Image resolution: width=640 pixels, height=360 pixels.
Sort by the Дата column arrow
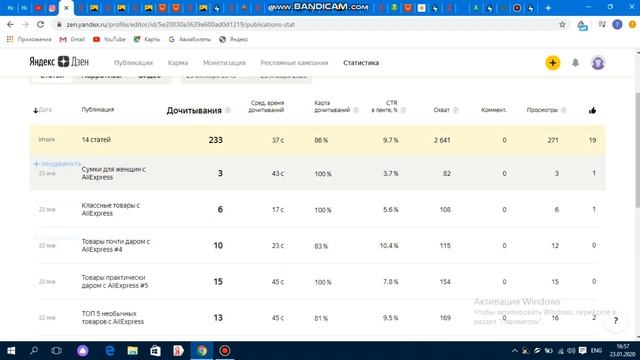pos(36,110)
